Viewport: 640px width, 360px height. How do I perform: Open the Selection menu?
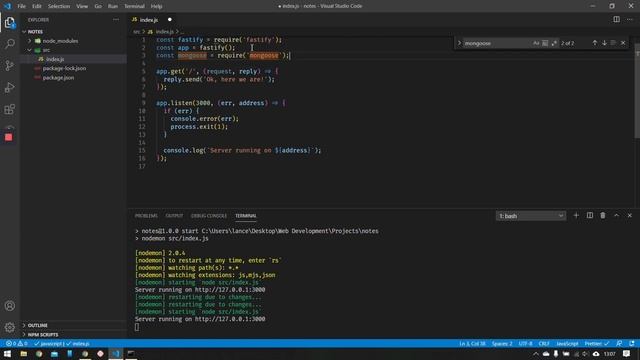point(59,6)
